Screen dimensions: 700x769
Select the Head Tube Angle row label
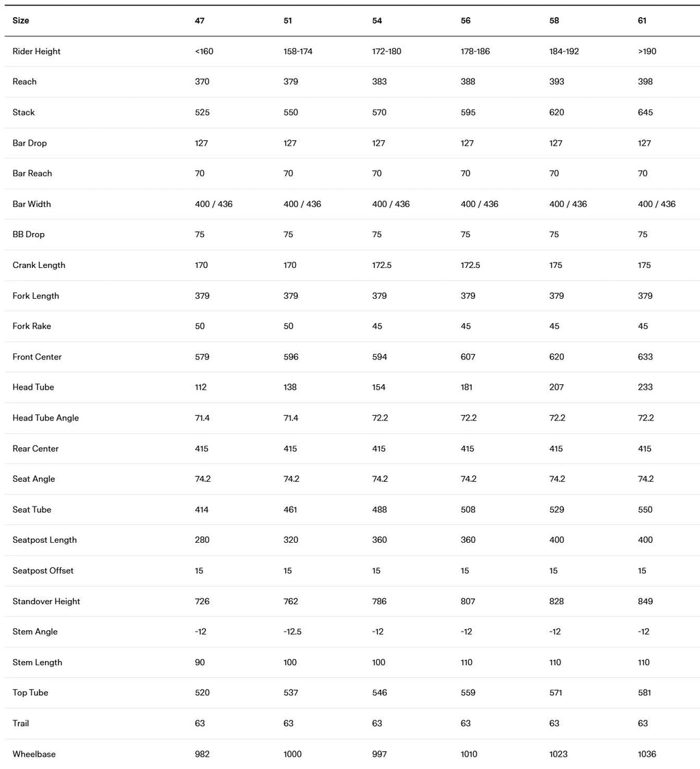tap(46, 418)
